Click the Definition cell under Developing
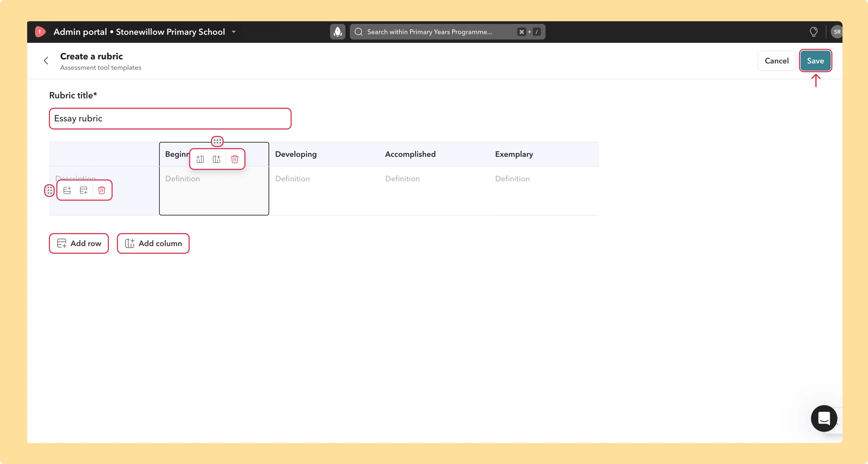This screenshot has width=868, height=464. pyautogui.click(x=324, y=191)
